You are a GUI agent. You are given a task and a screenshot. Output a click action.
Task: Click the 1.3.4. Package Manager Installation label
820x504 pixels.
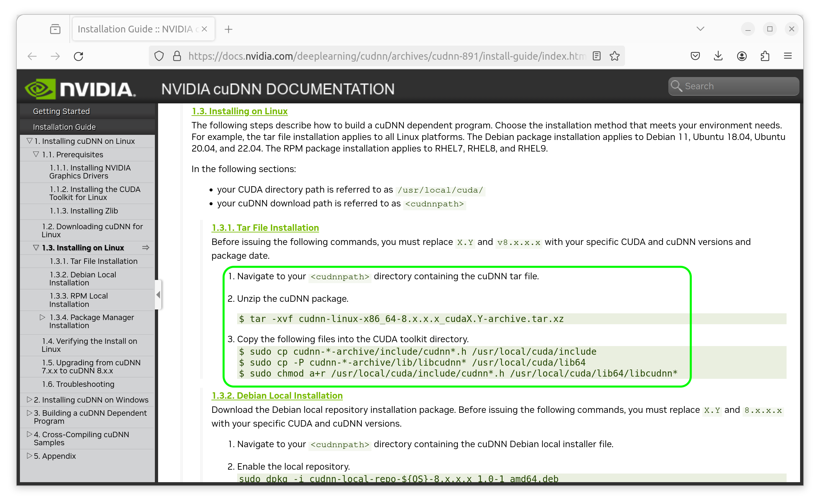92,322
